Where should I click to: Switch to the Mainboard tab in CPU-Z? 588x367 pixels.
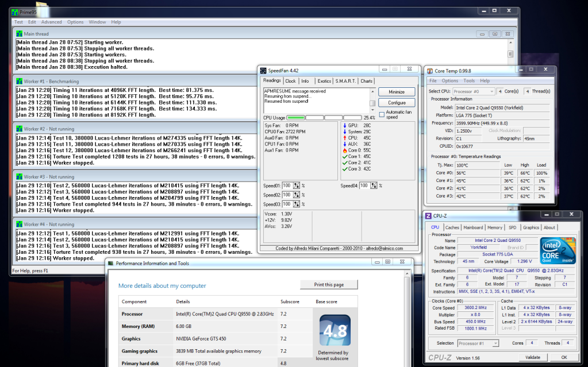tap(473, 227)
